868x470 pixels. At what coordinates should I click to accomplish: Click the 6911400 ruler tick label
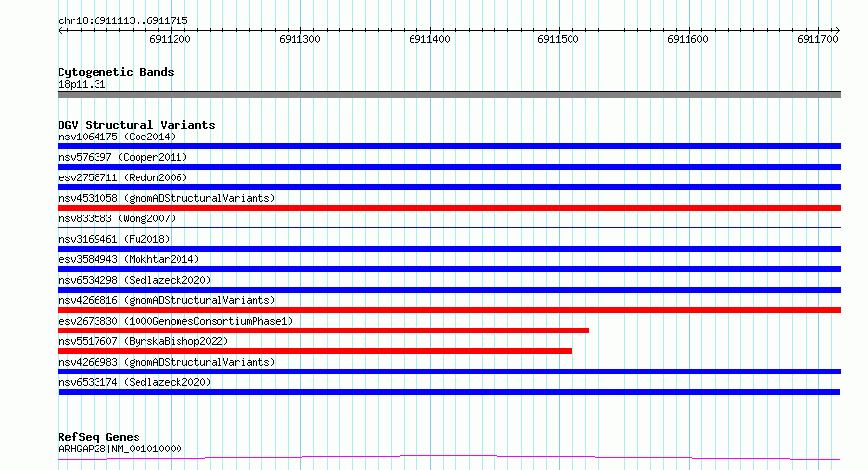tap(429, 39)
